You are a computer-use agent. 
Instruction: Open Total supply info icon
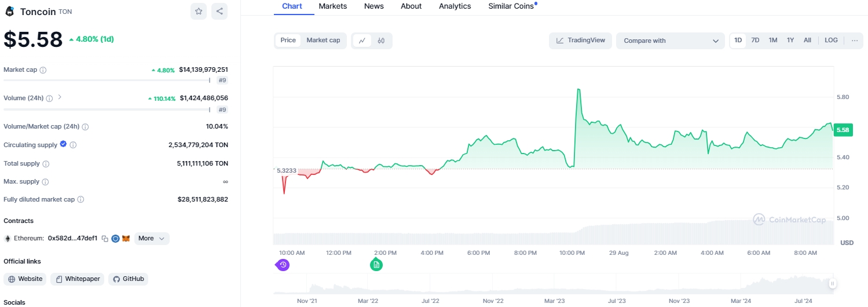46,164
